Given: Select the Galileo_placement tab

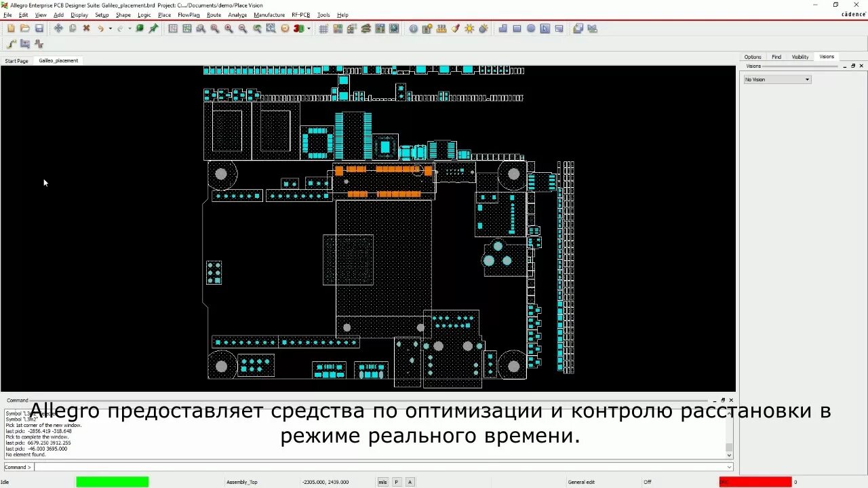Looking at the screenshot, I should [x=58, y=60].
